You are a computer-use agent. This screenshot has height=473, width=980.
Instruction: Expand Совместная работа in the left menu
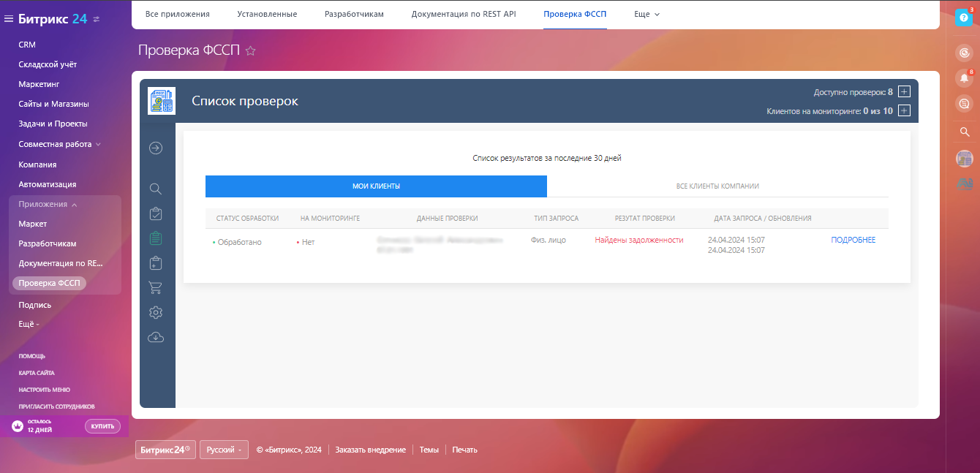click(60, 144)
